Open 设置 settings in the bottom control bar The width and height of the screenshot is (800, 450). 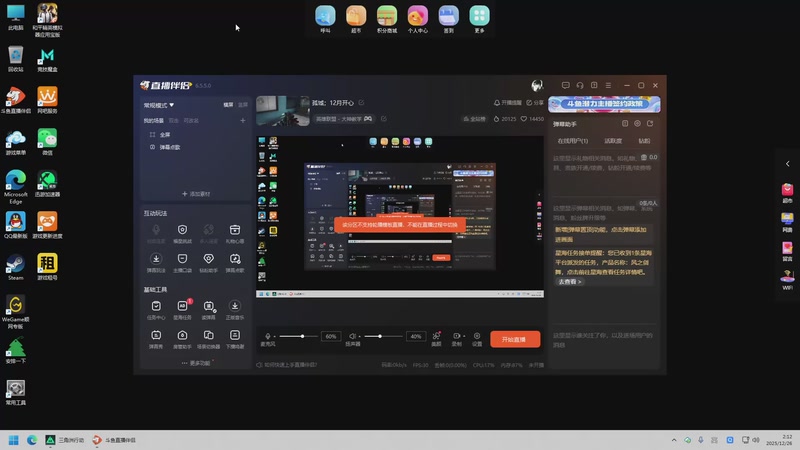click(477, 338)
